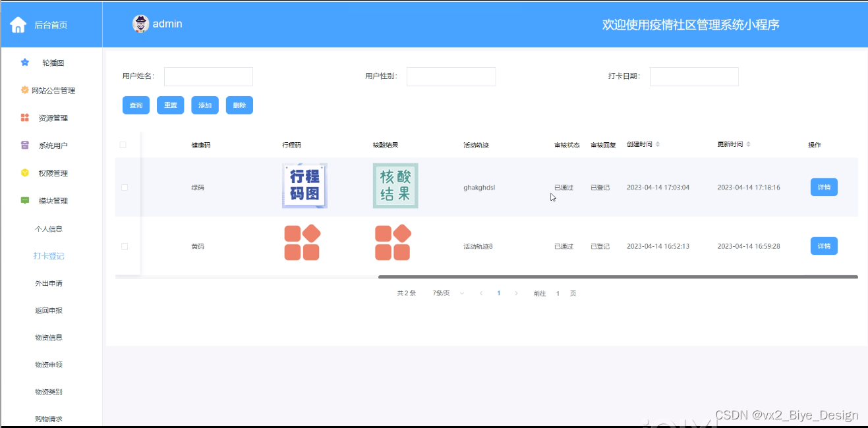Click the 删除 button
The height and width of the screenshot is (428, 868).
tap(239, 105)
